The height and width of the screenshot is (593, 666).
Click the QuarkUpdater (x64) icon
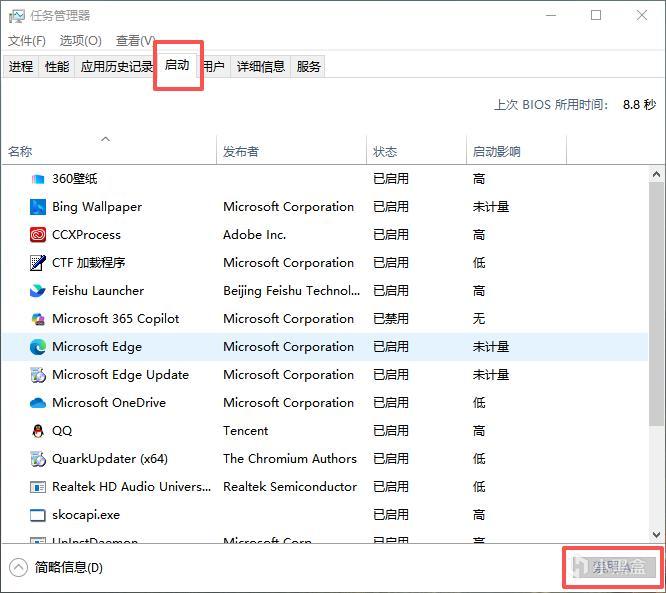38,459
